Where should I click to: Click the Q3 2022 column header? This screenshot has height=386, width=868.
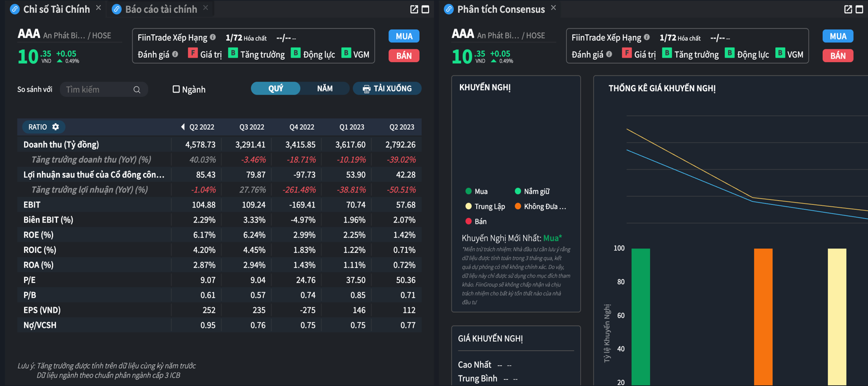click(252, 127)
